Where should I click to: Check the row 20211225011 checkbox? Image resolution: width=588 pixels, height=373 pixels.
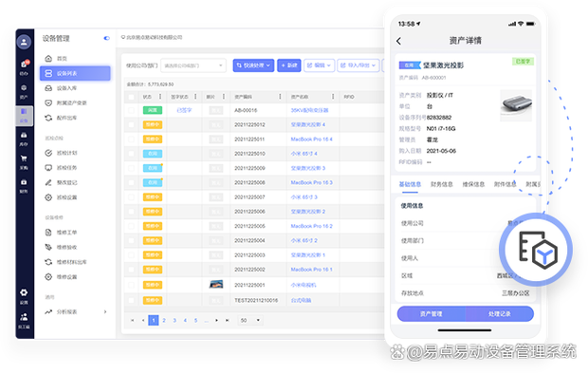pos(131,140)
